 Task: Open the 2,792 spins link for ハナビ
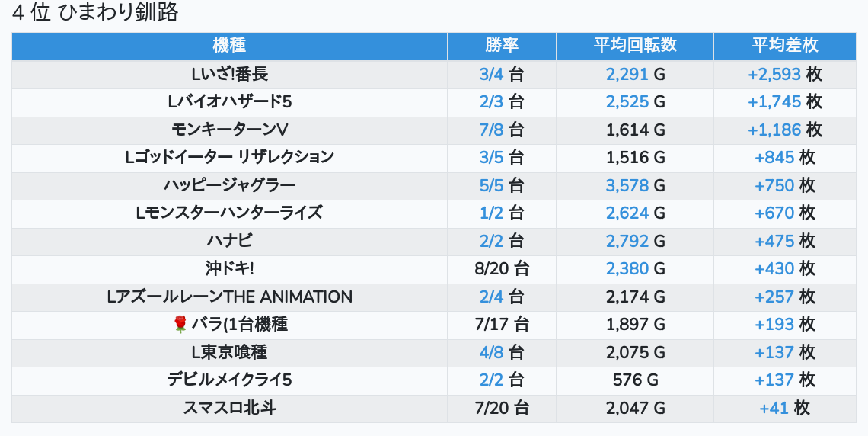(627, 241)
